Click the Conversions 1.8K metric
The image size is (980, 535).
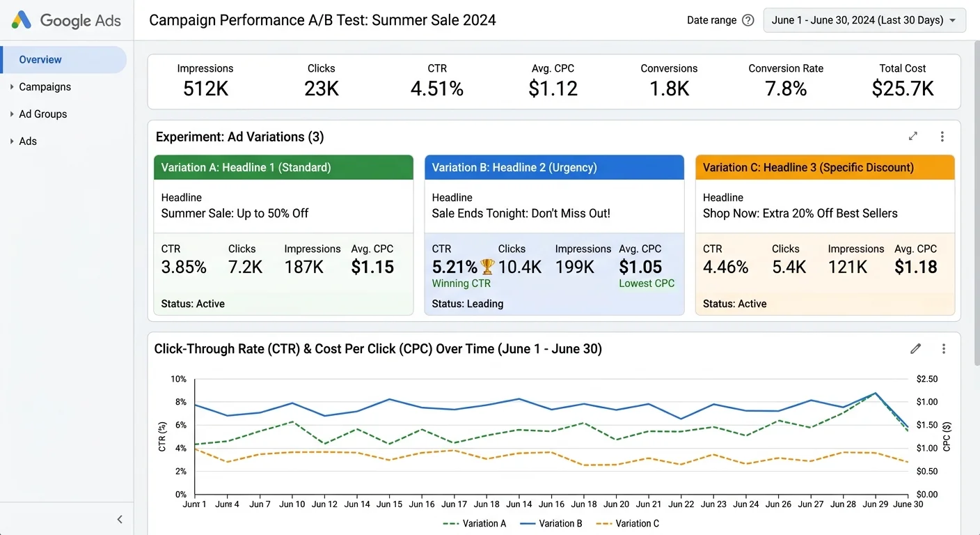pyautogui.click(x=670, y=81)
